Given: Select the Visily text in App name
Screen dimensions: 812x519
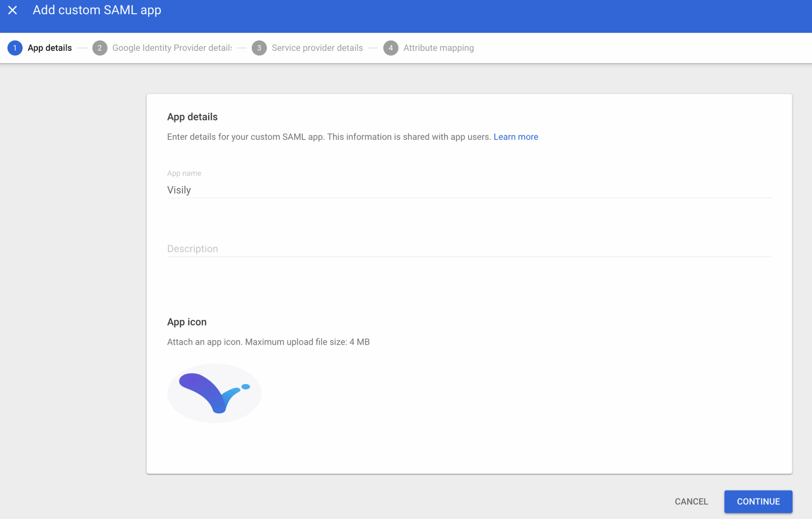Looking at the screenshot, I should 179,190.
